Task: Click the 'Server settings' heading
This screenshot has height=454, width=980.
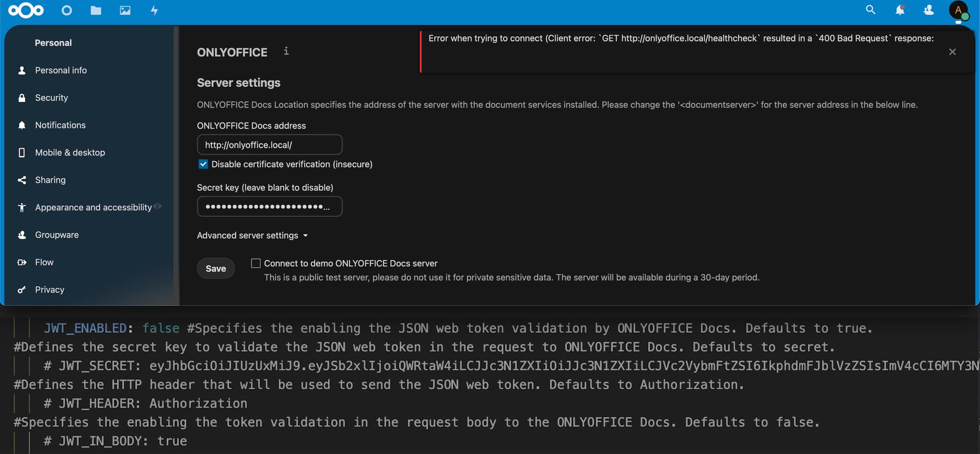Action: coord(239,83)
